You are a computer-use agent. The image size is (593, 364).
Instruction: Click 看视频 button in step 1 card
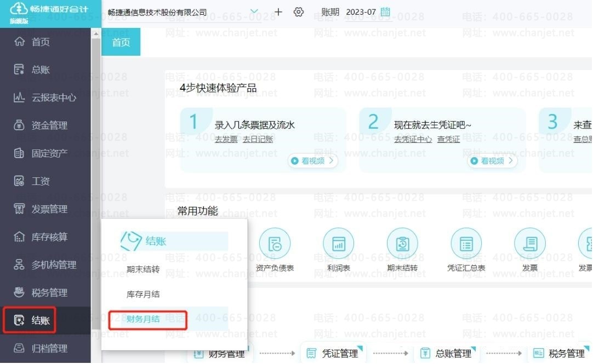point(313,161)
